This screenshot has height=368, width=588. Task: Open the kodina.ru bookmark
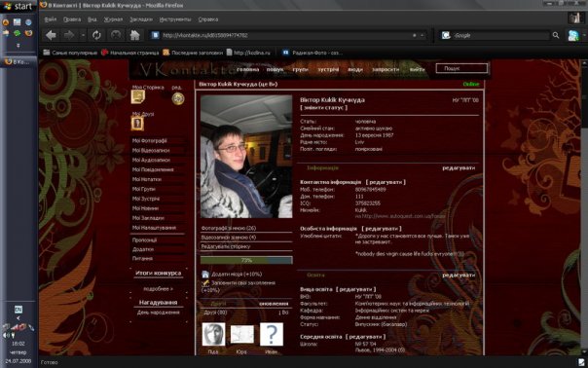click(248, 53)
